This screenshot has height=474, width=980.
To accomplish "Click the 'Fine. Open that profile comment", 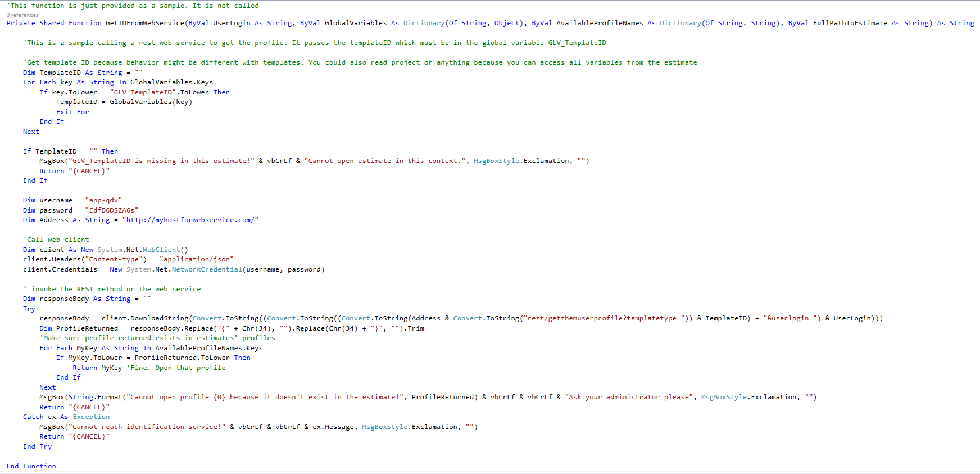I will click(176, 368).
